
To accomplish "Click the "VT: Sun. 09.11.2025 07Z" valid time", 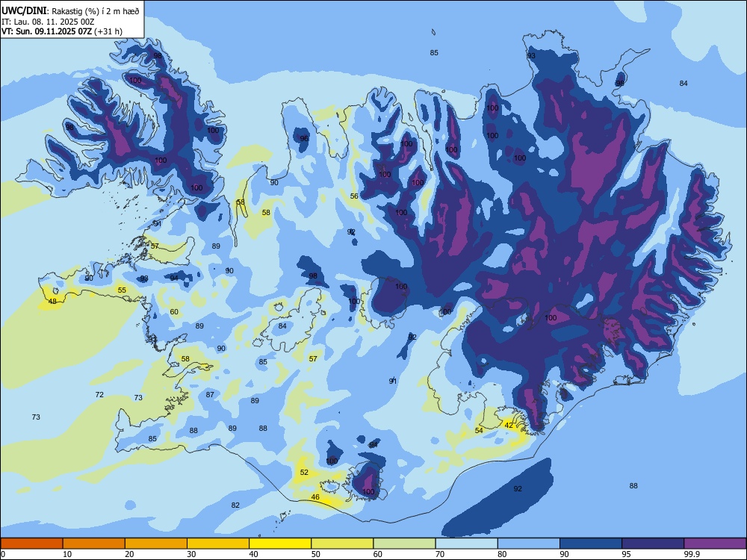I will pos(46,31).
